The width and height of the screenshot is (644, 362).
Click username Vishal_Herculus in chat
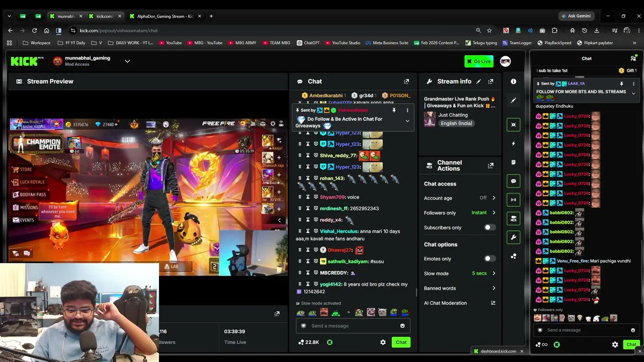point(339,231)
